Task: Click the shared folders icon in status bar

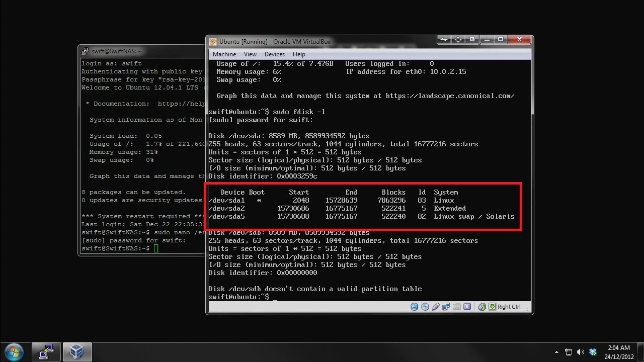Action: [x=457, y=307]
